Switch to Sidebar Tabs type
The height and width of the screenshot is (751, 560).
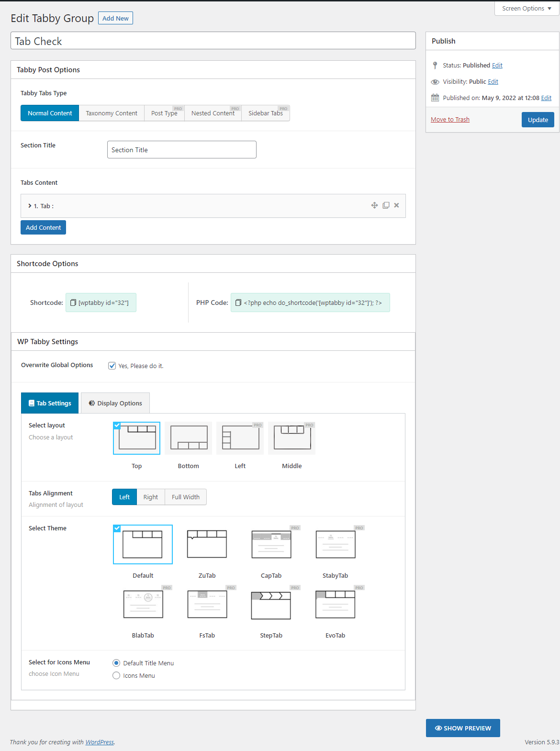pyautogui.click(x=266, y=113)
